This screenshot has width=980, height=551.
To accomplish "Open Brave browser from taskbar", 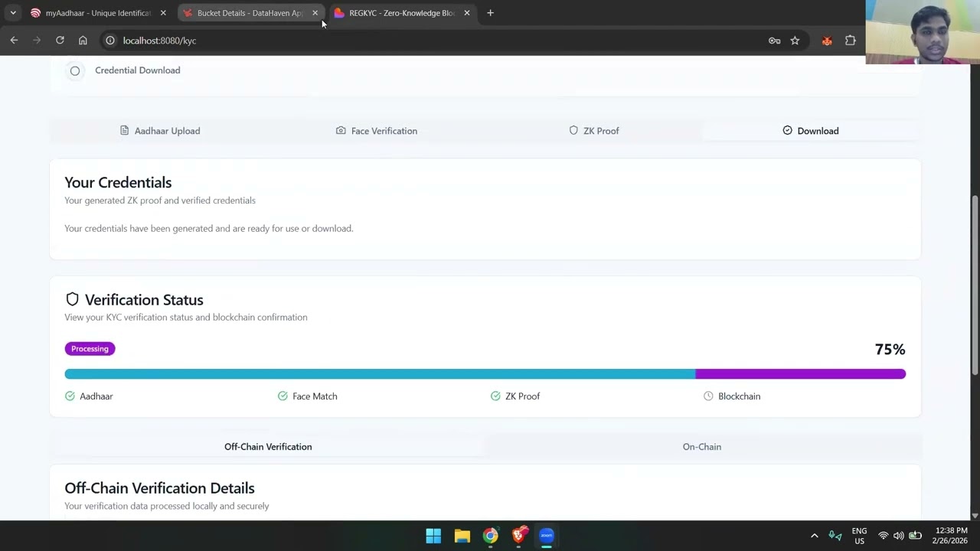I will (519, 536).
